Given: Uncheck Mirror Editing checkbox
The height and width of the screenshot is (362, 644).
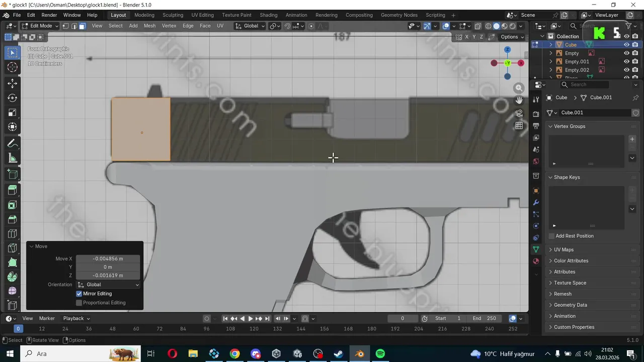Looking at the screenshot, I should [x=79, y=294].
